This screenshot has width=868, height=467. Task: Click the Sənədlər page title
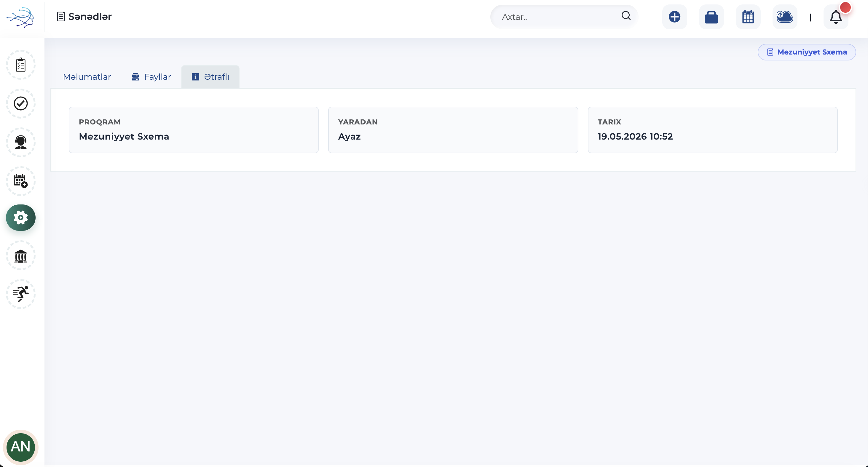90,17
